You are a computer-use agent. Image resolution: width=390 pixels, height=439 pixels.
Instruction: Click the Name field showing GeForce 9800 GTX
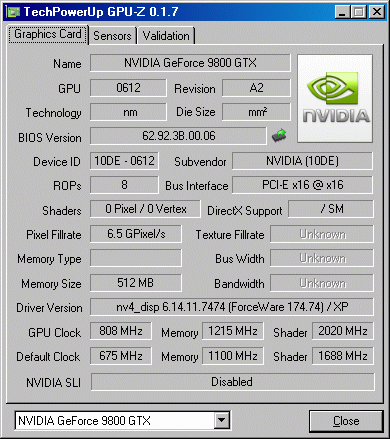click(190, 63)
